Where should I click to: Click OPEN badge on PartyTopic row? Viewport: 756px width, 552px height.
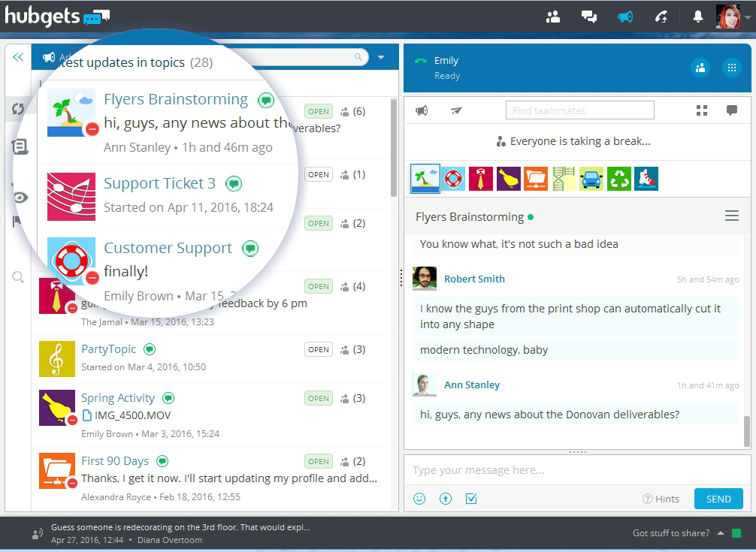coord(319,350)
